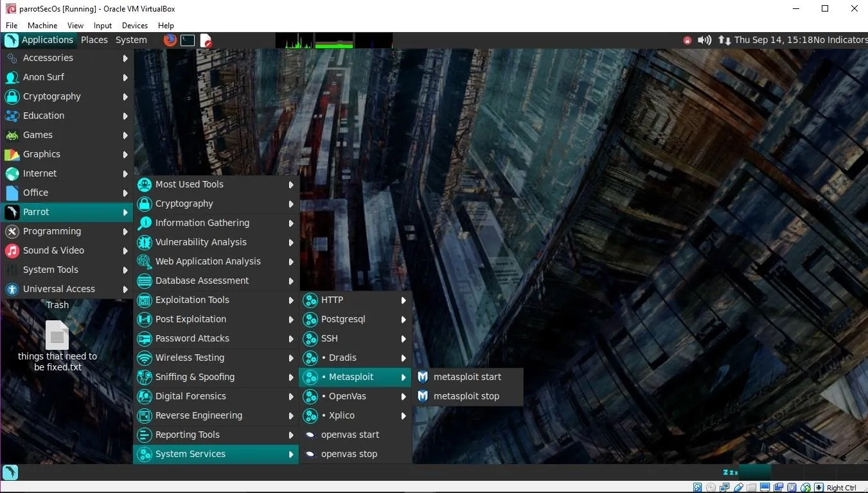Open the VirtualBox Devices menu

click(135, 26)
